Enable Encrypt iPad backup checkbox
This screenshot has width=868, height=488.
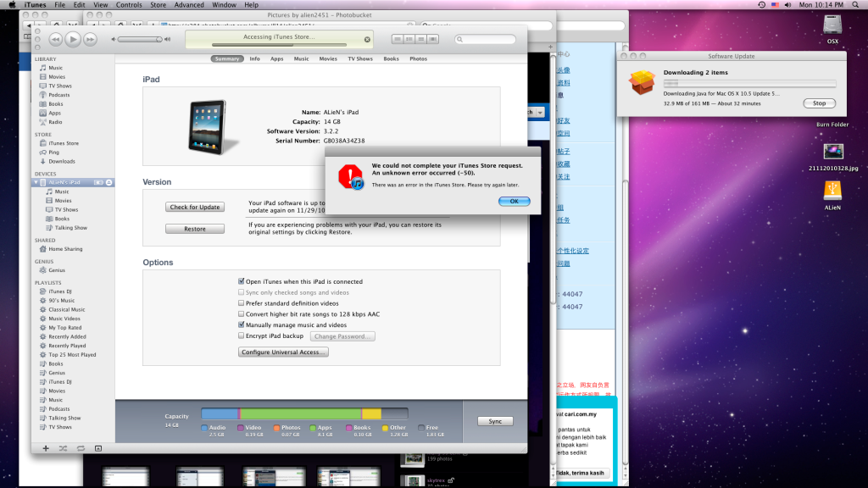click(x=242, y=336)
